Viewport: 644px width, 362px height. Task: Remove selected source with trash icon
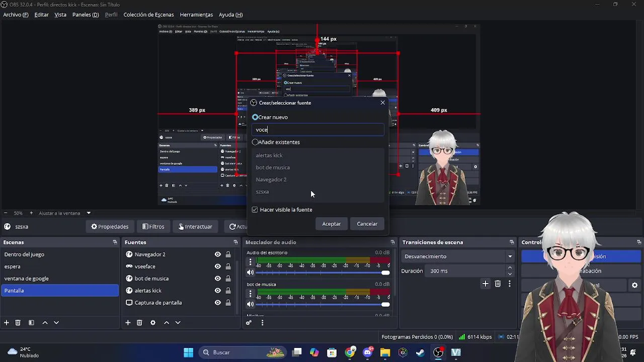pyautogui.click(x=139, y=323)
